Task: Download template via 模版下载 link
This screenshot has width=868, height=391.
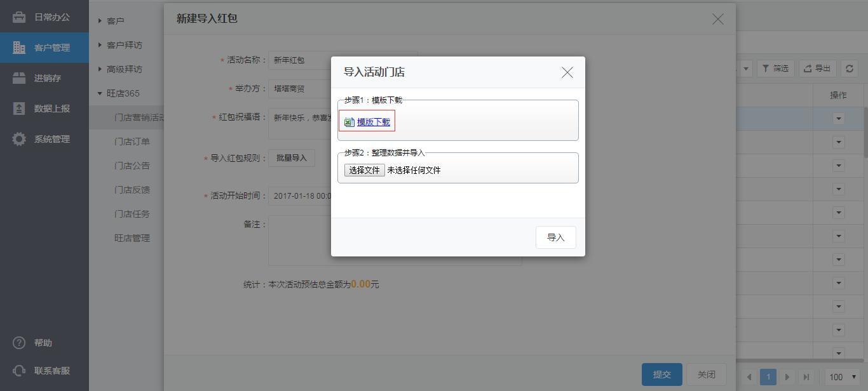Action: [x=374, y=122]
